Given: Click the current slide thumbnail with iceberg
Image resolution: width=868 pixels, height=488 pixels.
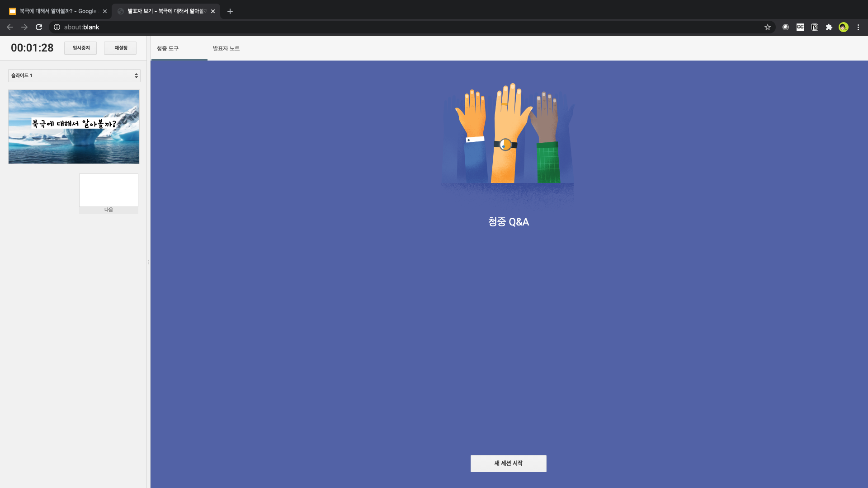Looking at the screenshot, I should (74, 127).
